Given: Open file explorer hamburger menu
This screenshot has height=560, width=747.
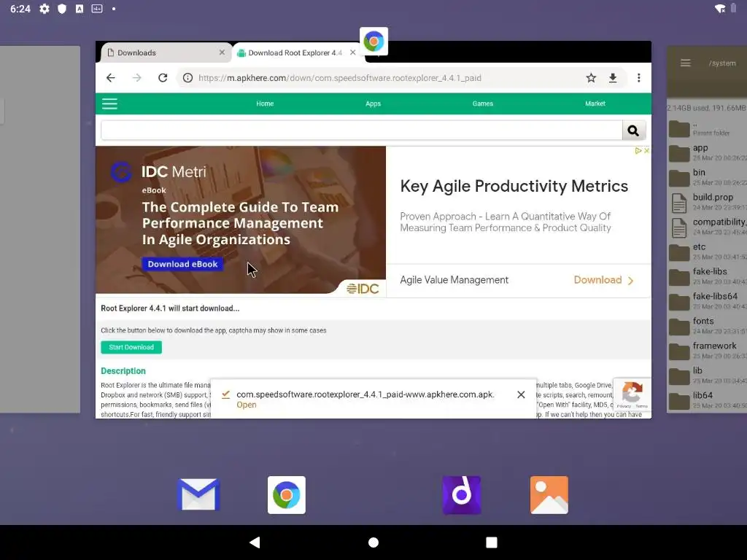Looking at the screenshot, I should [686, 63].
